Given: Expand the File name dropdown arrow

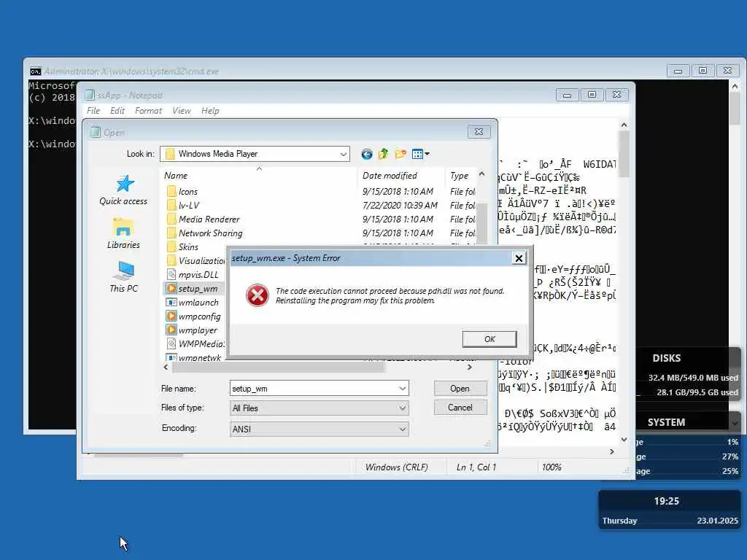Looking at the screenshot, I should 403,389.
